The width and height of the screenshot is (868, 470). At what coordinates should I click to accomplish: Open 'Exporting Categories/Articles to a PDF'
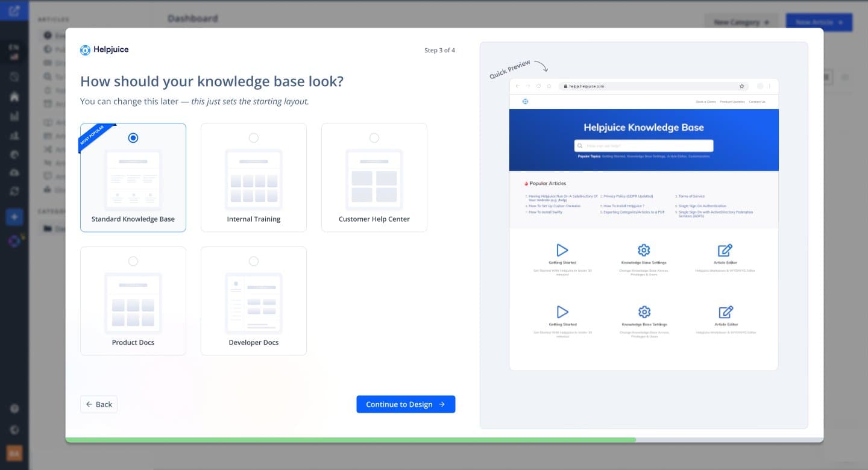tap(634, 212)
